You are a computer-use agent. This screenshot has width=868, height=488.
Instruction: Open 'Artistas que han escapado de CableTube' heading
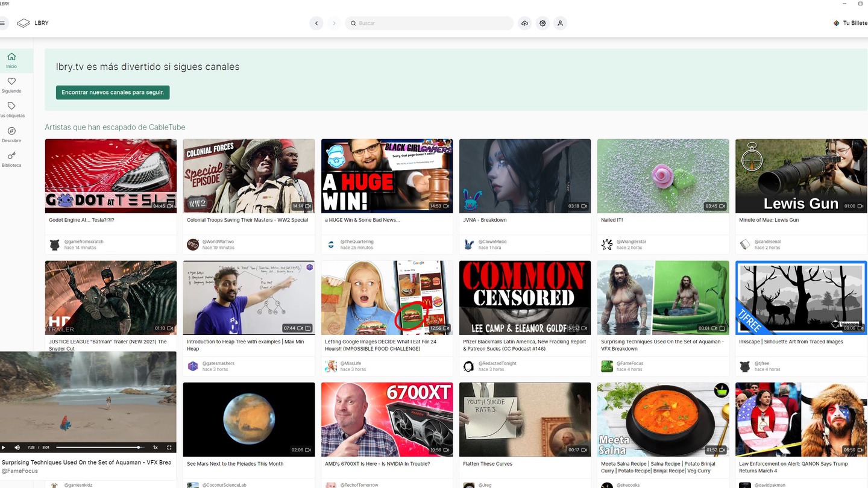pyautogui.click(x=115, y=127)
